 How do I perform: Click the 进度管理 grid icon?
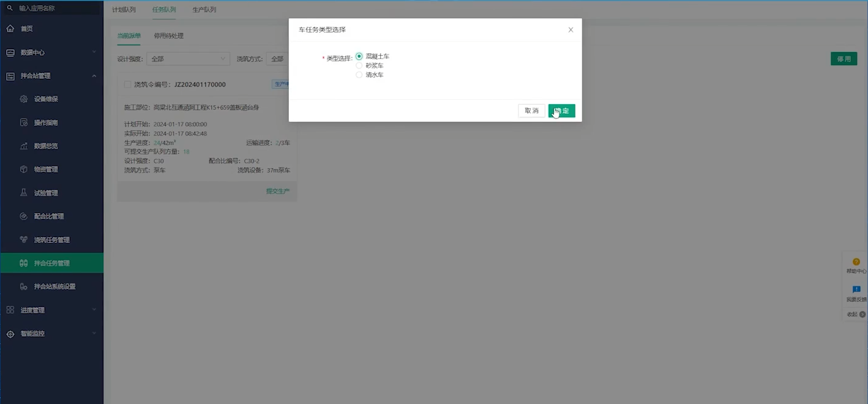pyautogui.click(x=10, y=310)
